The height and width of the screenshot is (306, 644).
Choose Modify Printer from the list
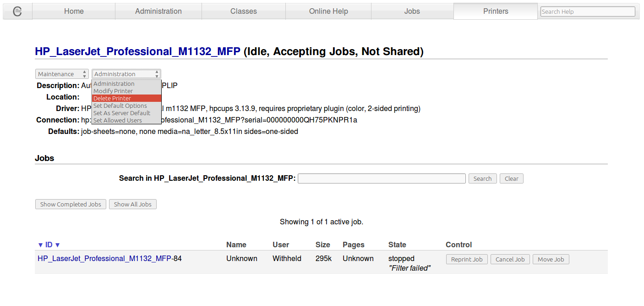126,91
